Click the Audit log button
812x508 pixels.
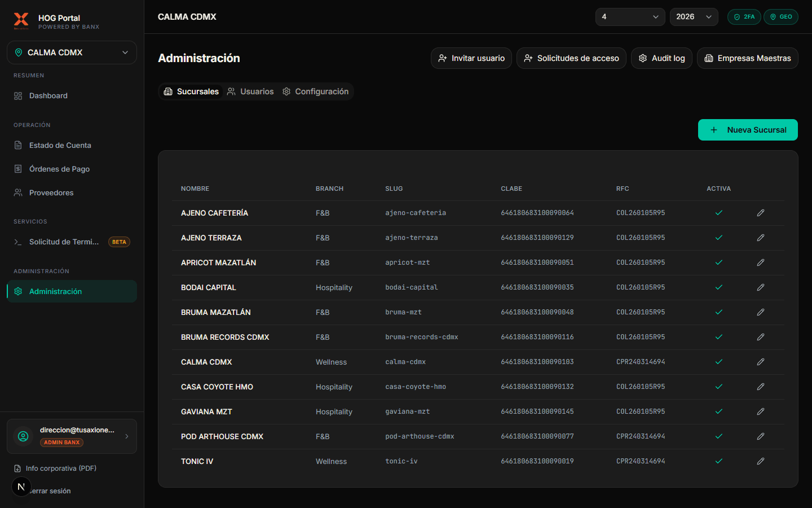pyautogui.click(x=661, y=58)
